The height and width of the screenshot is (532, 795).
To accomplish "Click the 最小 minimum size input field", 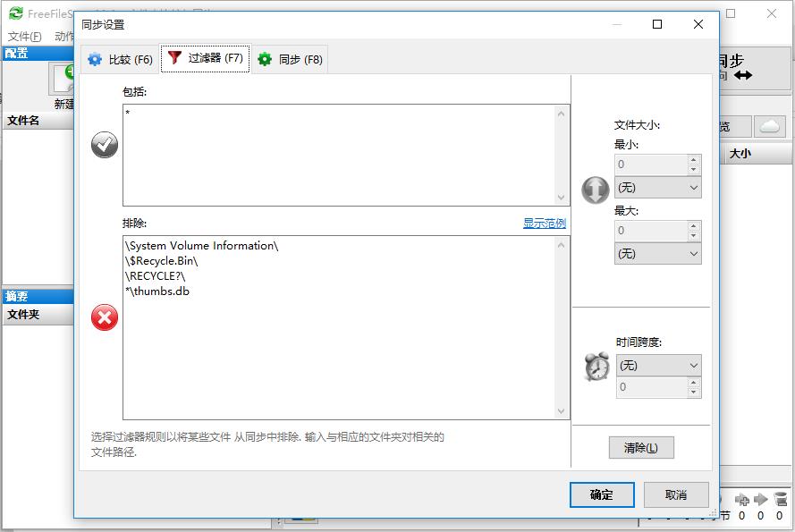I will 651,165.
